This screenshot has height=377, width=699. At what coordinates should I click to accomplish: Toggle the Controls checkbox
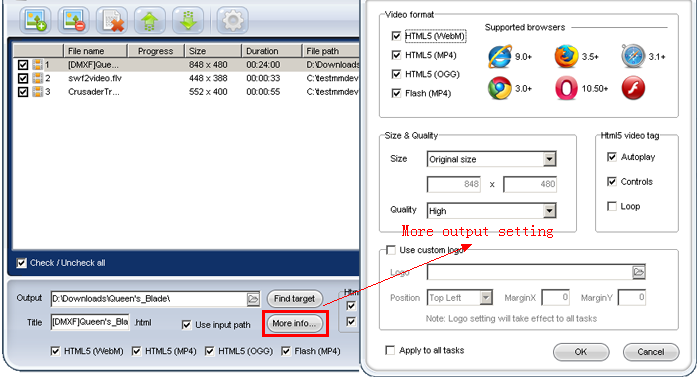tap(612, 181)
